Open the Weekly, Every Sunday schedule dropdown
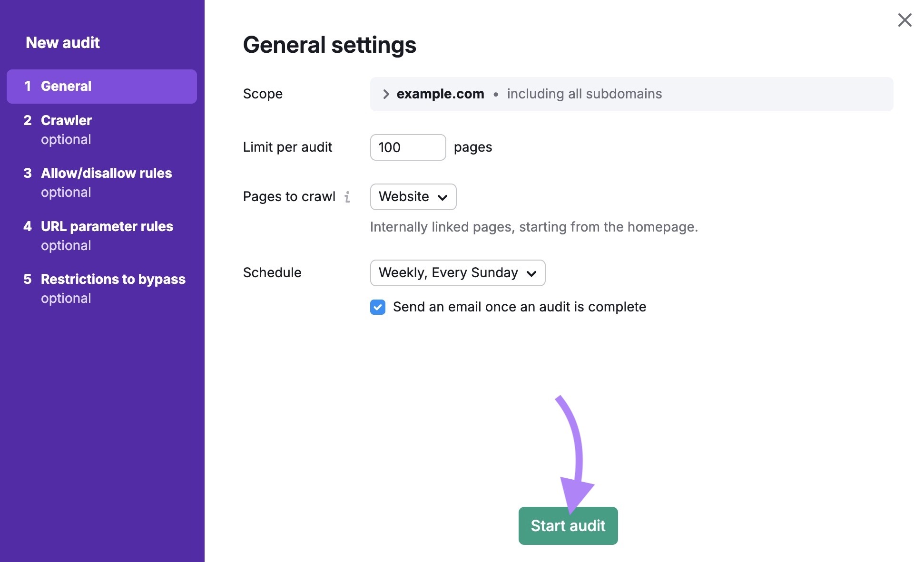The height and width of the screenshot is (562, 924). pos(457,273)
